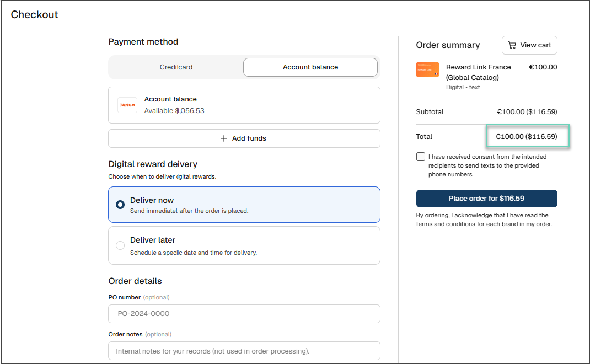
Task: Click the Checkout page heading
Action: point(35,15)
